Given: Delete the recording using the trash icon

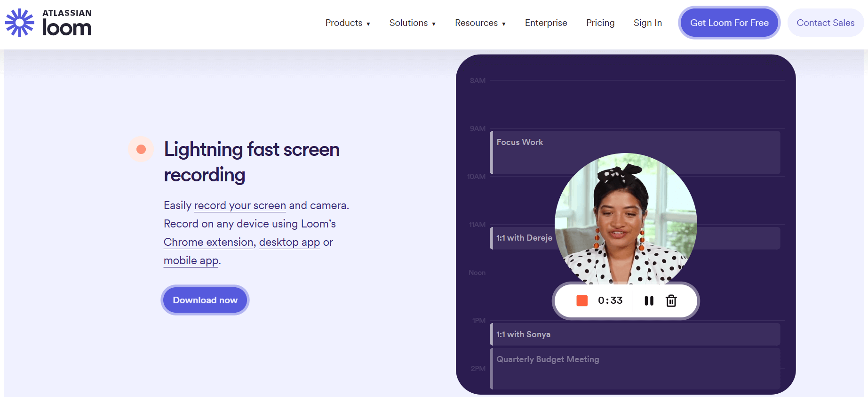Looking at the screenshot, I should click(x=671, y=300).
